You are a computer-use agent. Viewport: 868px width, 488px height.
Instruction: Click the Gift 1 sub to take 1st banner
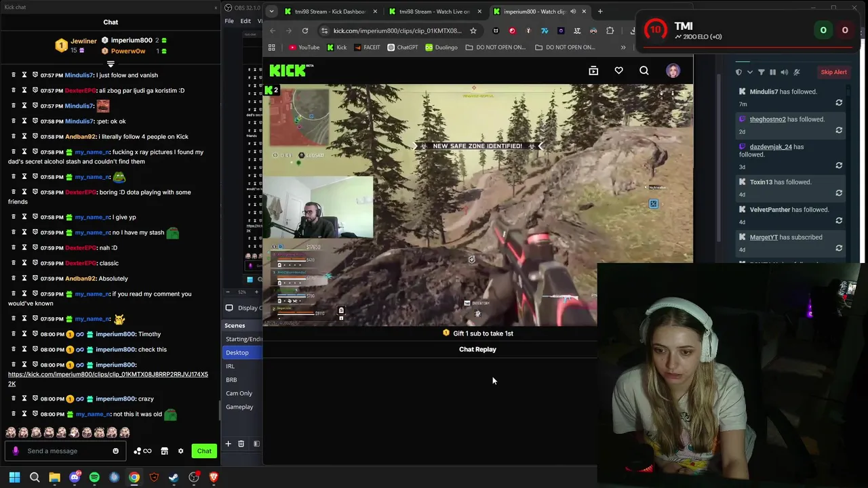[x=478, y=333]
